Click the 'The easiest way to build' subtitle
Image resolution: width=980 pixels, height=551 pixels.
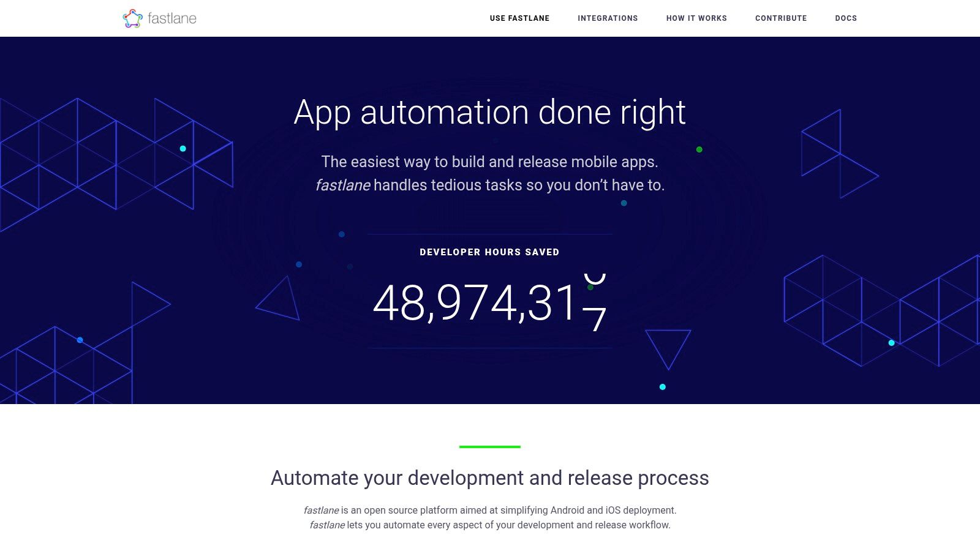tap(489, 162)
